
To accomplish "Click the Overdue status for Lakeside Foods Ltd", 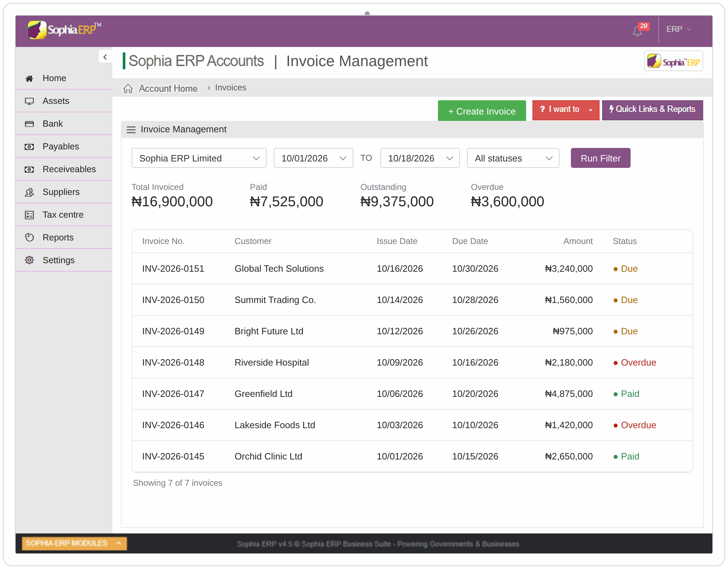I will [635, 425].
